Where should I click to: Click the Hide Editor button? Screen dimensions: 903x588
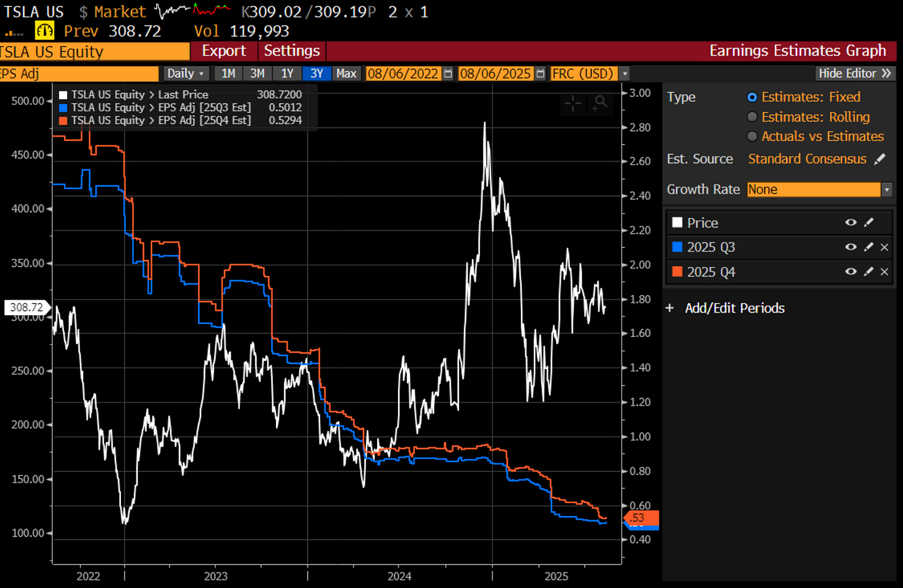pyautogui.click(x=855, y=73)
